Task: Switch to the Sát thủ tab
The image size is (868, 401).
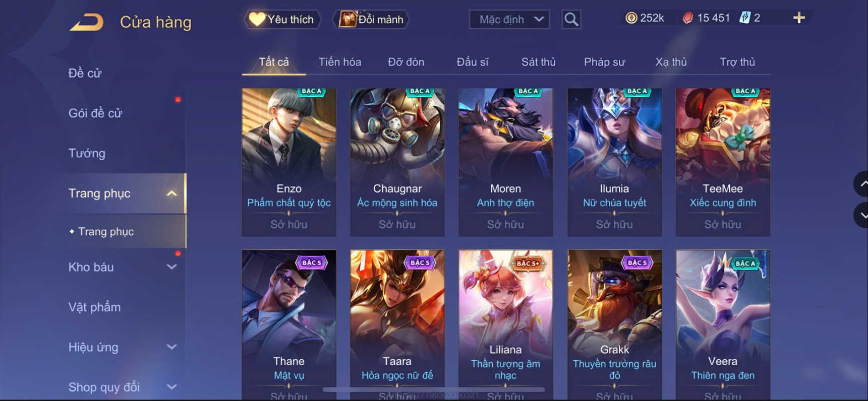Action: coord(538,62)
